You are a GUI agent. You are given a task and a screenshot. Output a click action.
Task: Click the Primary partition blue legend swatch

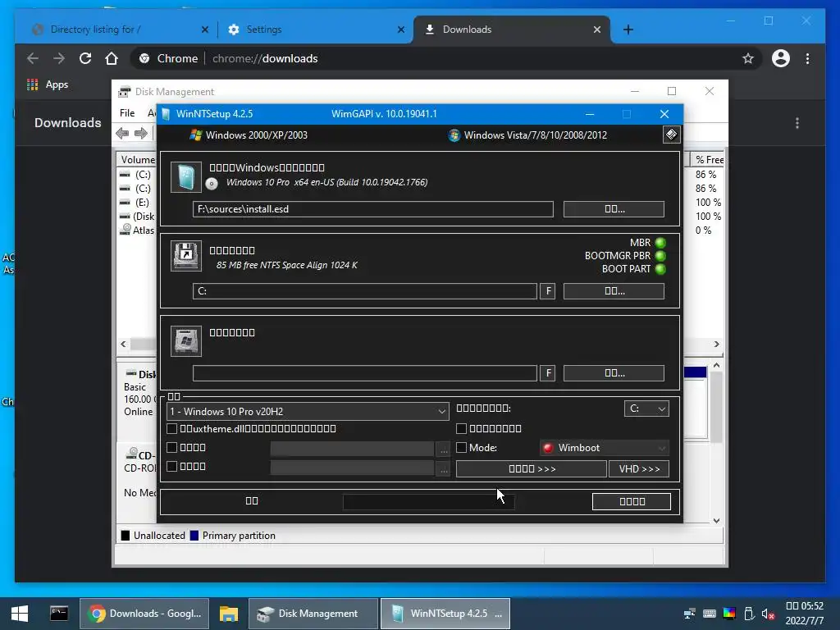(x=194, y=535)
